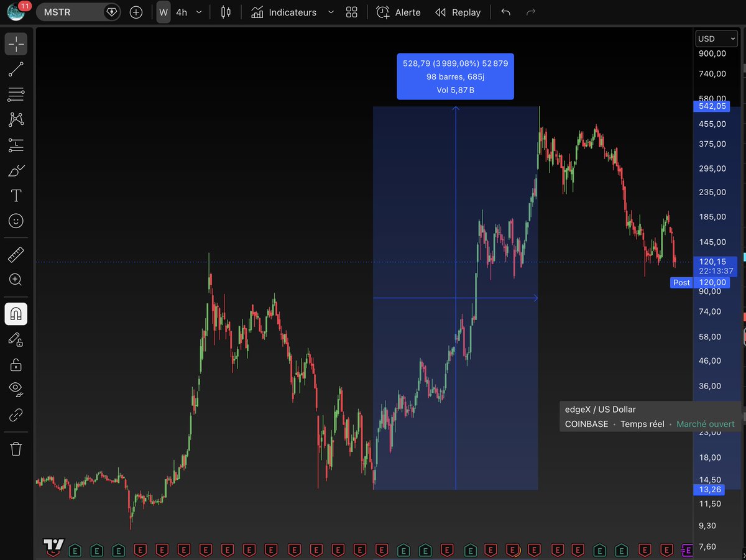Open the emoji and icons tool

point(16,221)
